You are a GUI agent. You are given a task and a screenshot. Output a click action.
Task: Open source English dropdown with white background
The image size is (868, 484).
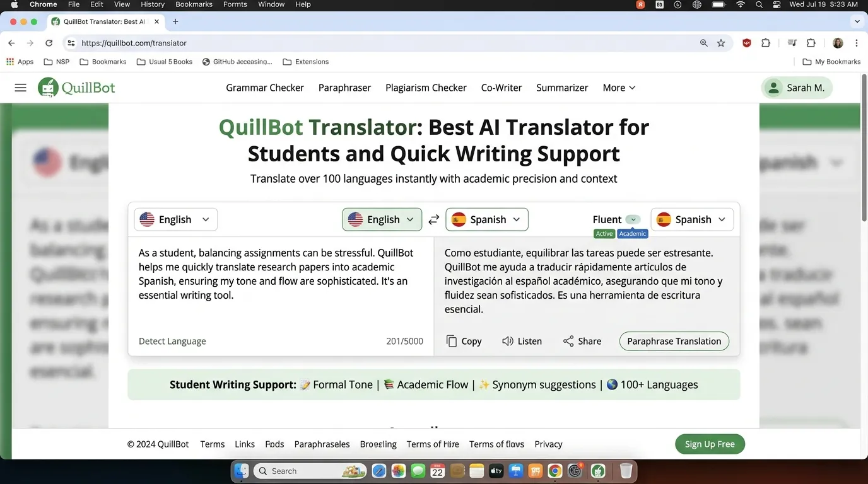pos(175,219)
